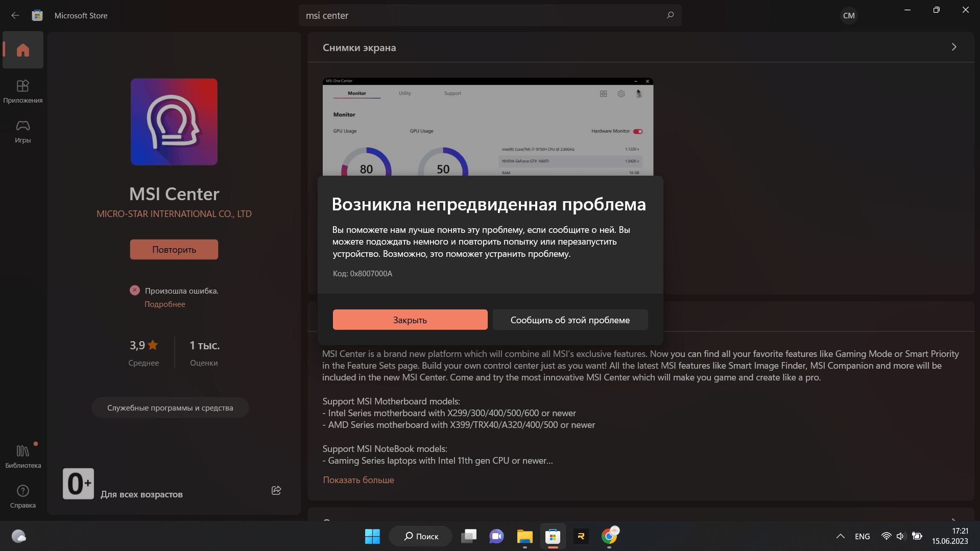Click Служебные программы и средства tag
980x551 pixels.
pyautogui.click(x=170, y=408)
